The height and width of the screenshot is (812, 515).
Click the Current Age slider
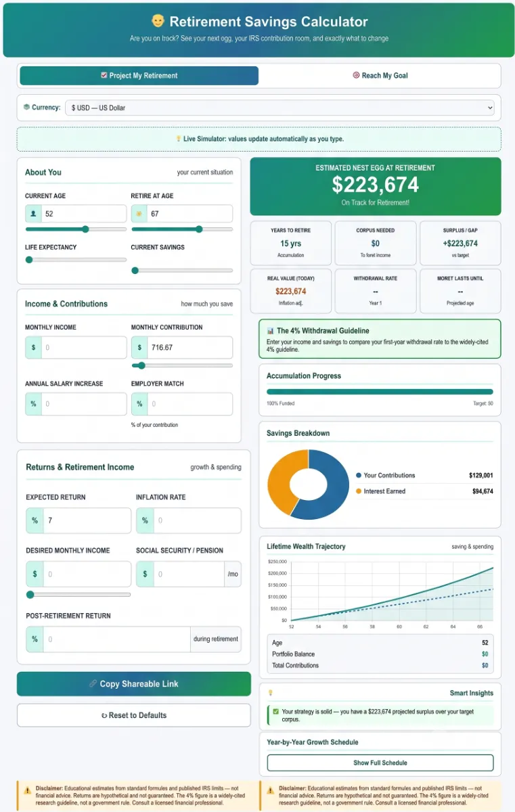tap(76, 229)
